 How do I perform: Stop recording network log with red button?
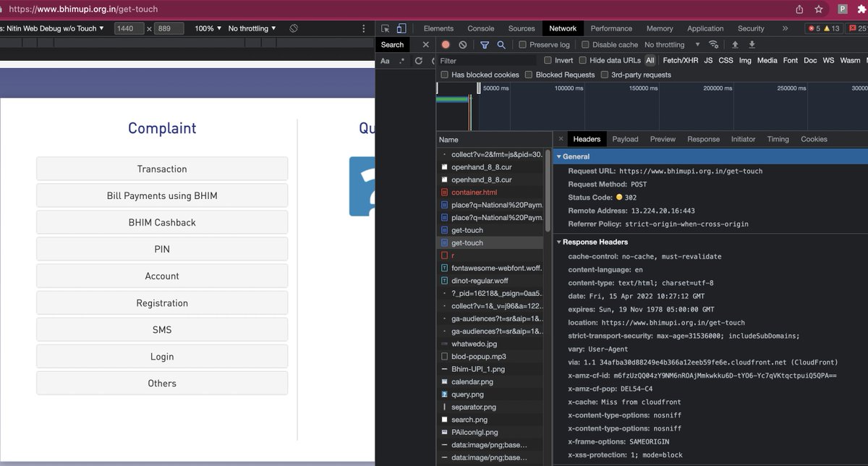click(446, 45)
